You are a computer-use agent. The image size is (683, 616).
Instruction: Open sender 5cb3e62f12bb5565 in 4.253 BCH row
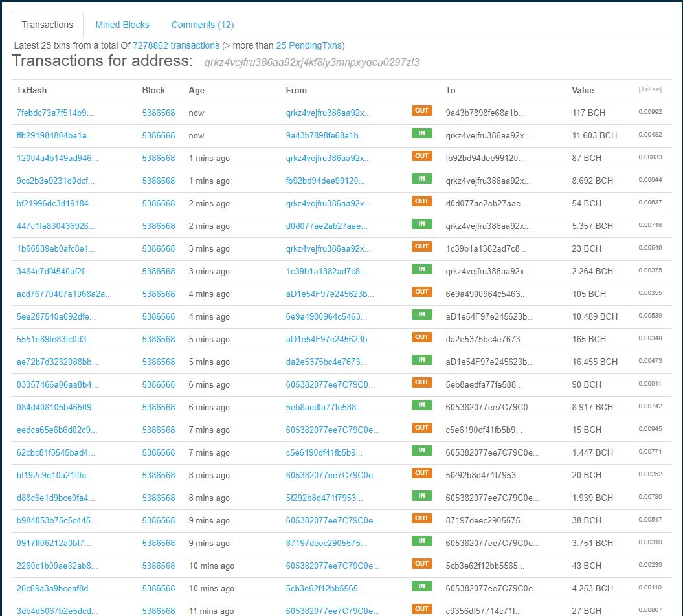324,588
